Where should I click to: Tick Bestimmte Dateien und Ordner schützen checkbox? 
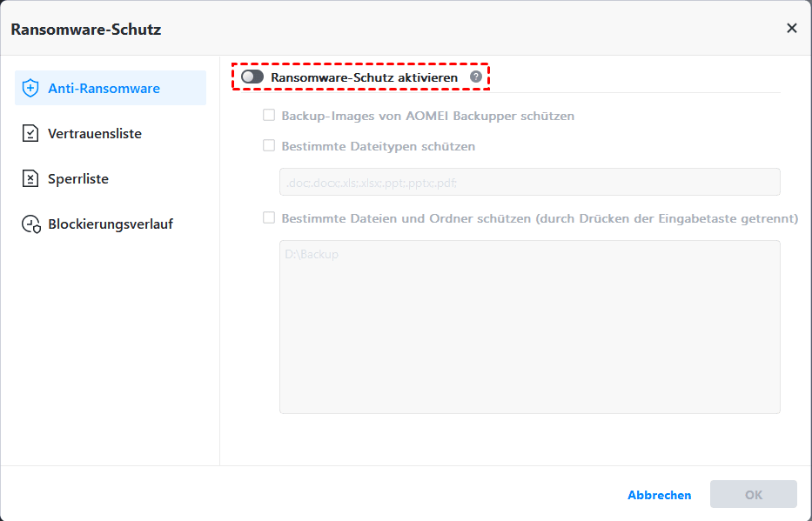click(x=269, y=218)
